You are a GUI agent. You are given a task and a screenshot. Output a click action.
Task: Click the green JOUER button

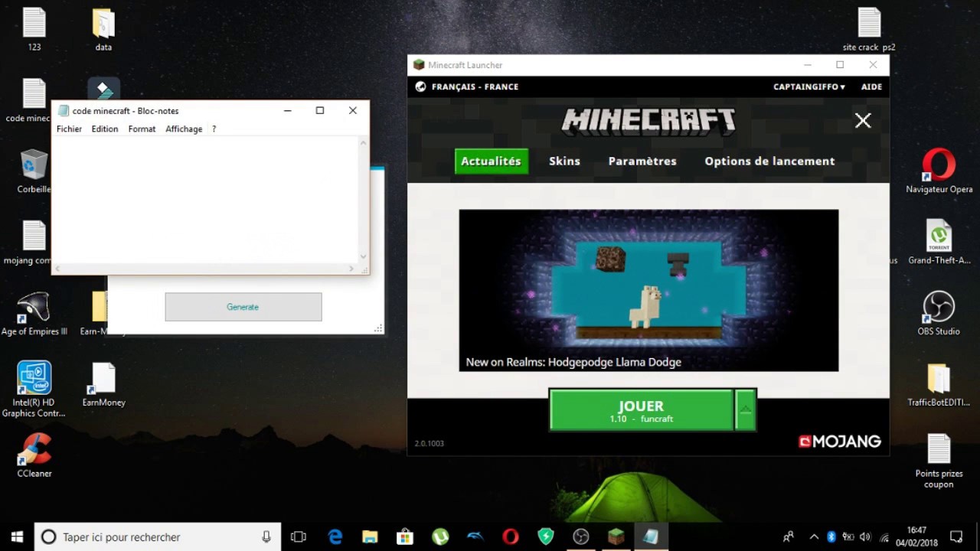pos(642,410)
